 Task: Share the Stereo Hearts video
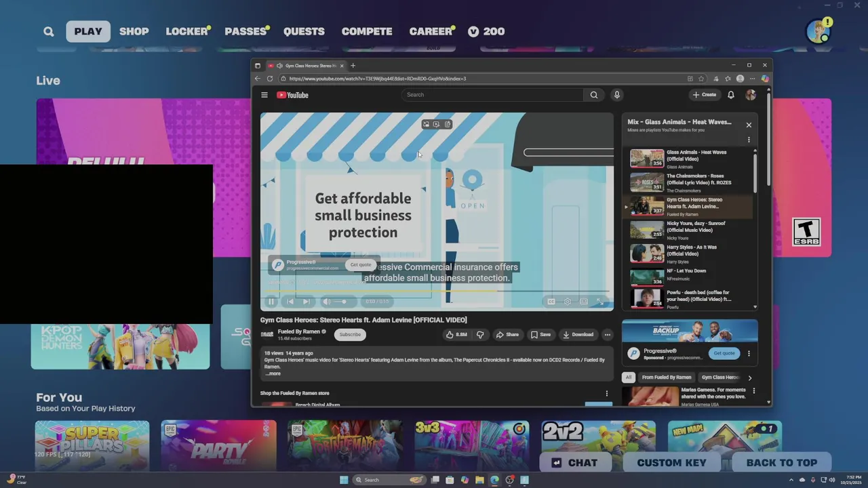pyautogui.click(x=507, y=334)
